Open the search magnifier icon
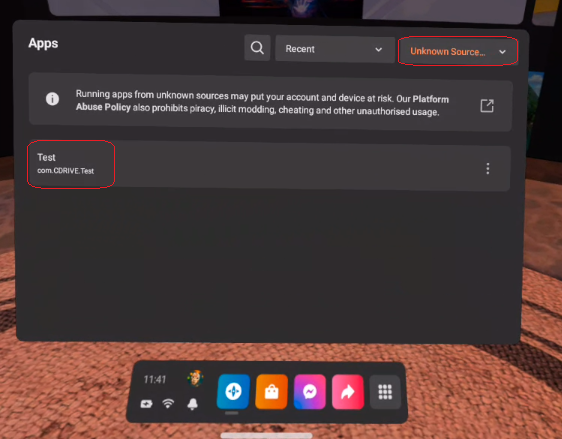The height and width of the screenshot is (439, 562). 257,47
